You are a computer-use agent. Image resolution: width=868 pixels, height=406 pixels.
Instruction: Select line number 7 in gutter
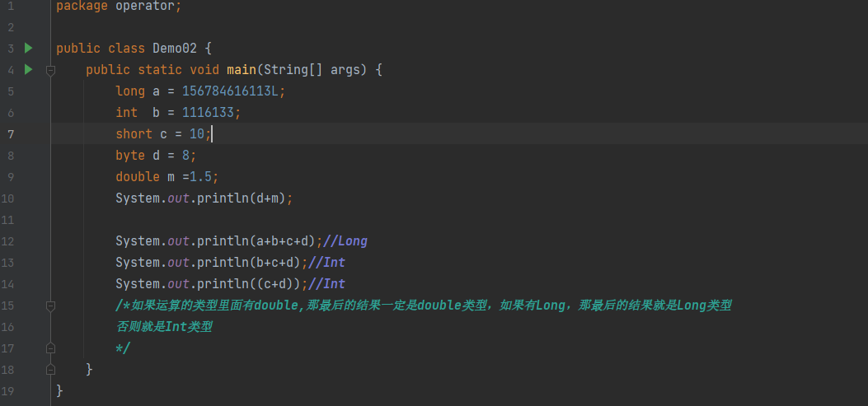(11, 134)
